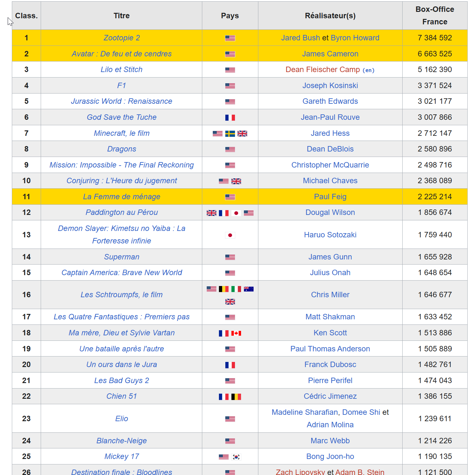Click the US flag in the Blanche-Neige row
The image size is (476, 475).
tap(230, 441)
